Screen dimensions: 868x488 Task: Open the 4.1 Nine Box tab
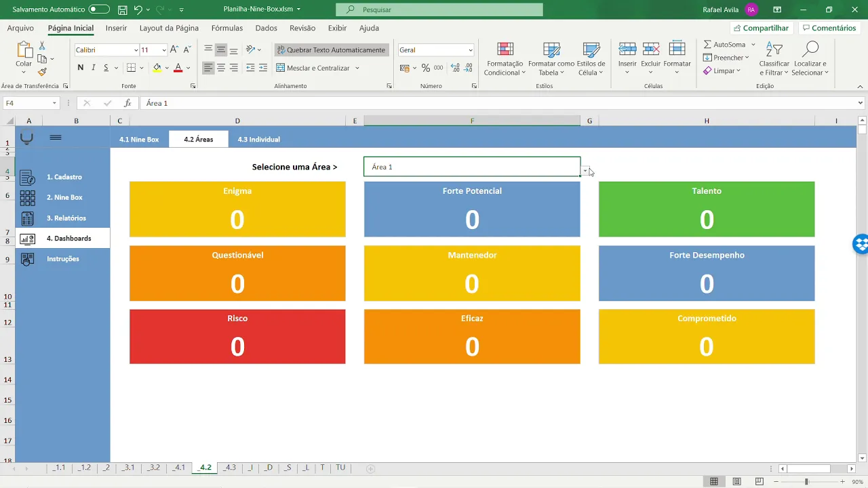(139, 139)
